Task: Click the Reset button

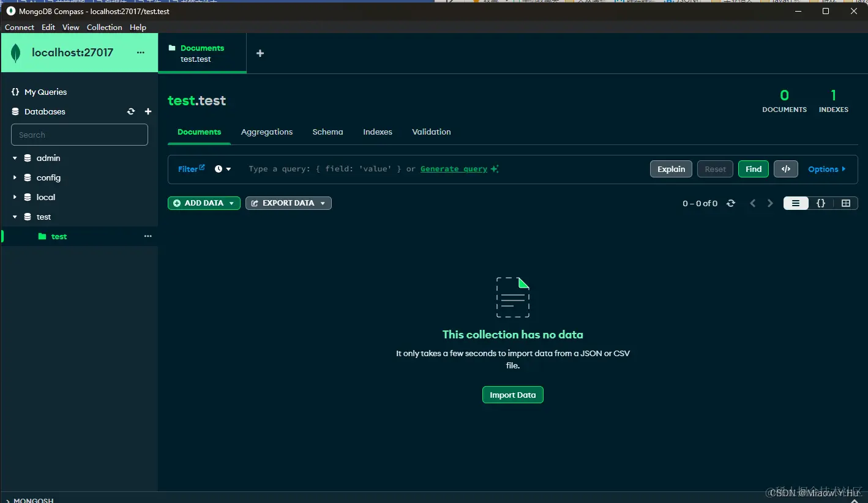Action: click(x=715, y=169)
